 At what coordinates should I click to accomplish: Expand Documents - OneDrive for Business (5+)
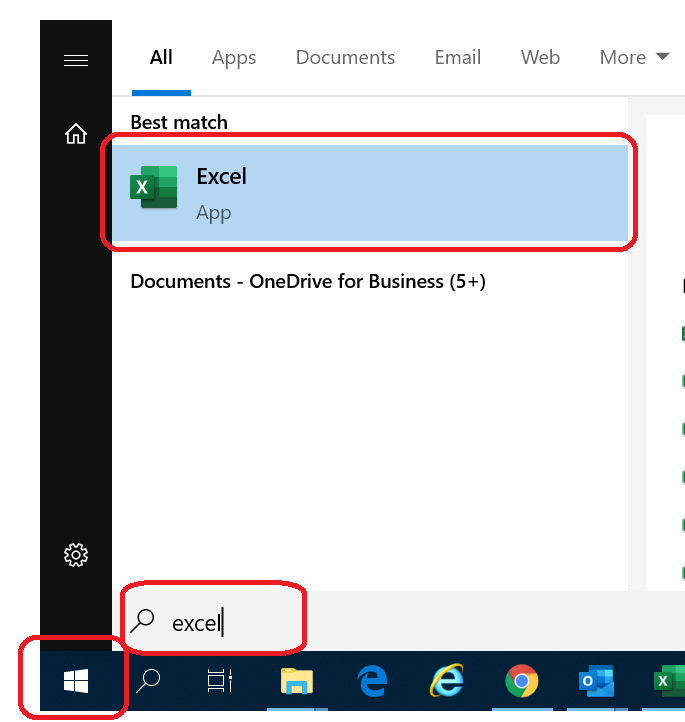308,281
